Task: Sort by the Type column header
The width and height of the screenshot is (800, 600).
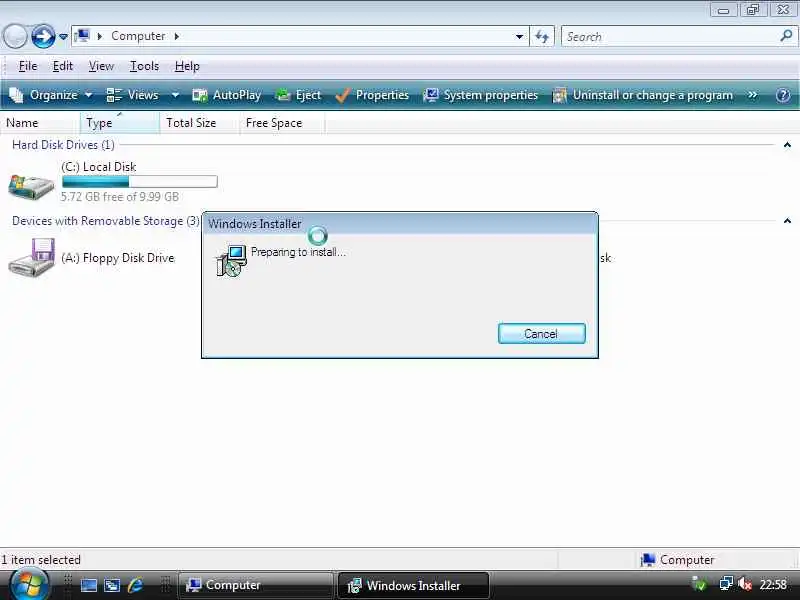Action: (x=119, y=123)
